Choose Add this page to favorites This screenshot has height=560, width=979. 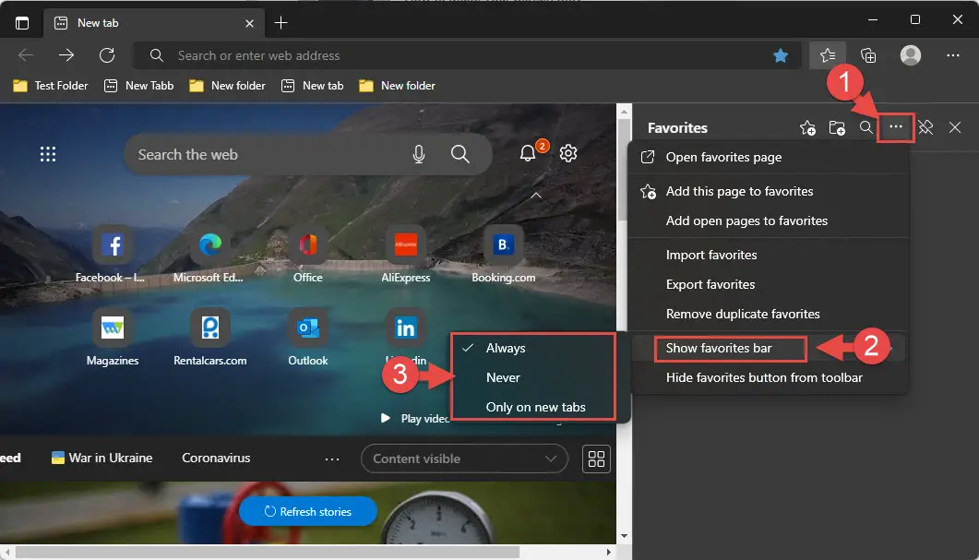(768, 192)
